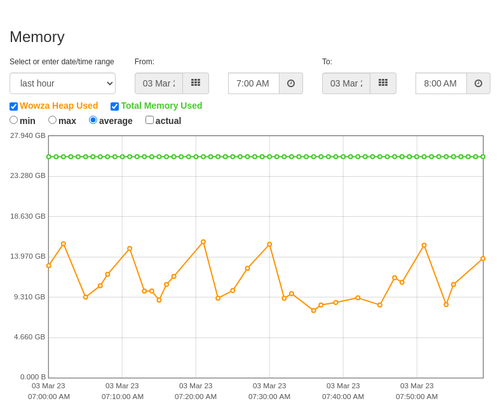Click the first orange data point at 07:00

tap(49, 266)
